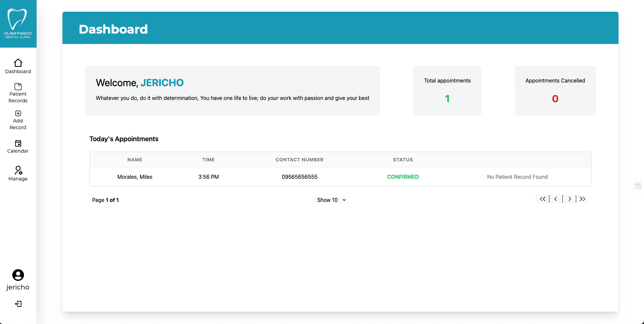
Task: Open the Dashboard home icon
Action: (18, 63)
